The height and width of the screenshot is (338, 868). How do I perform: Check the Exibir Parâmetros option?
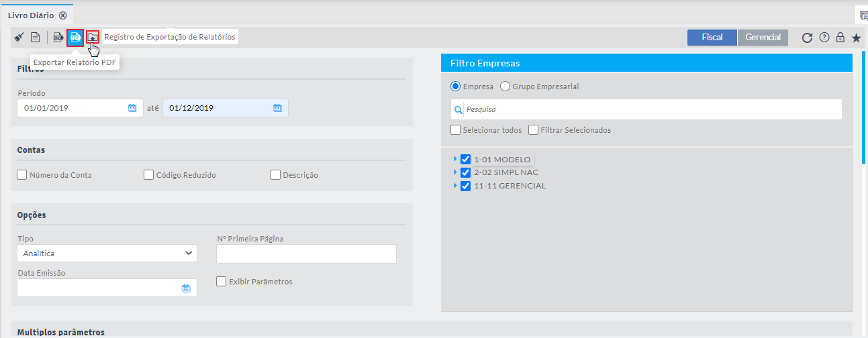pos(222,282)
